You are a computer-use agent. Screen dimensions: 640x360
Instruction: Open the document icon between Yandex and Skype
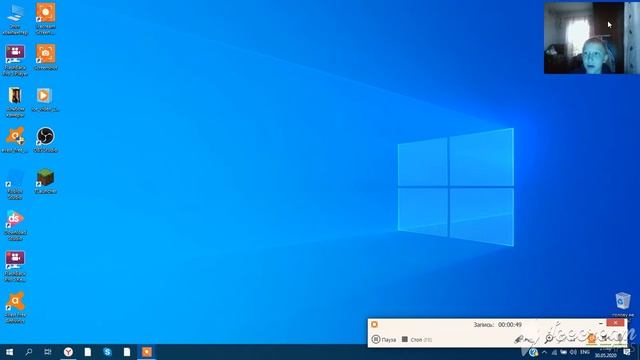88,352
